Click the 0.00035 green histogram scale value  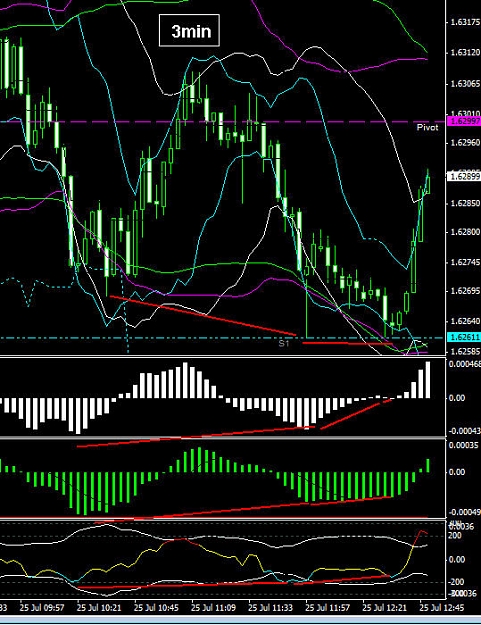463,445
